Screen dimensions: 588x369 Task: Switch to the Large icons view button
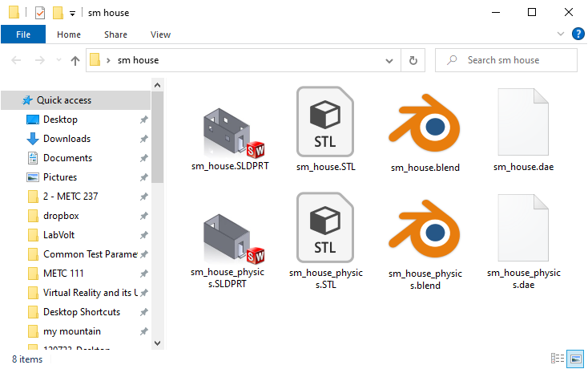click(576, 359)
